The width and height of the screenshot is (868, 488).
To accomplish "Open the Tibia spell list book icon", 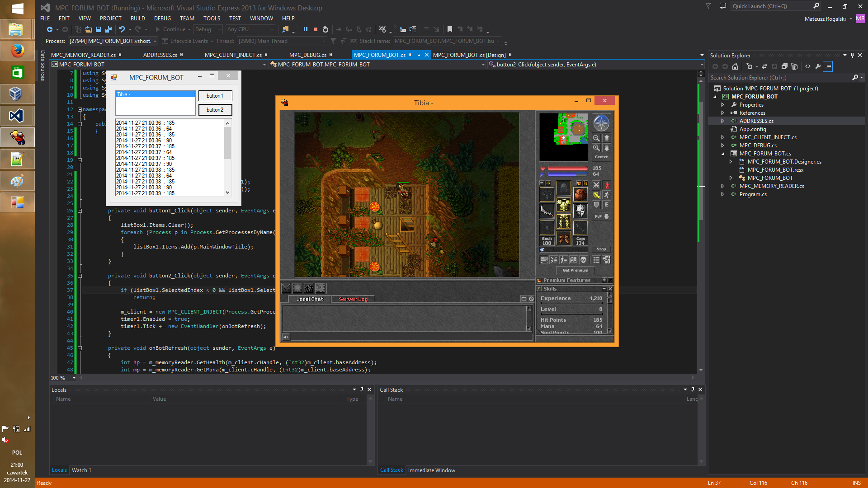I will tap(574, 260).
